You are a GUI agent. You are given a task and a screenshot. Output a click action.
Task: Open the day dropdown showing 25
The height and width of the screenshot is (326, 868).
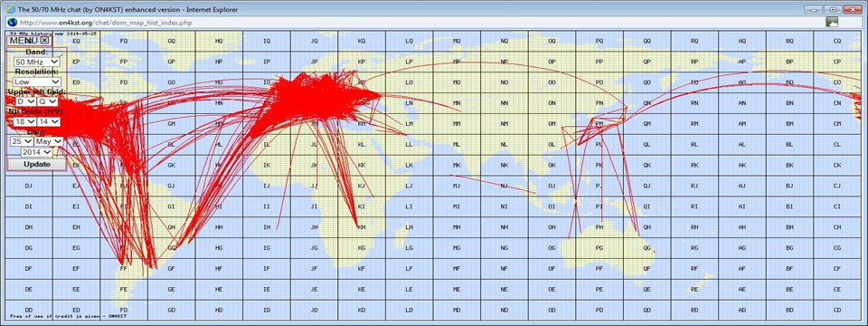(x=21, y=141)
